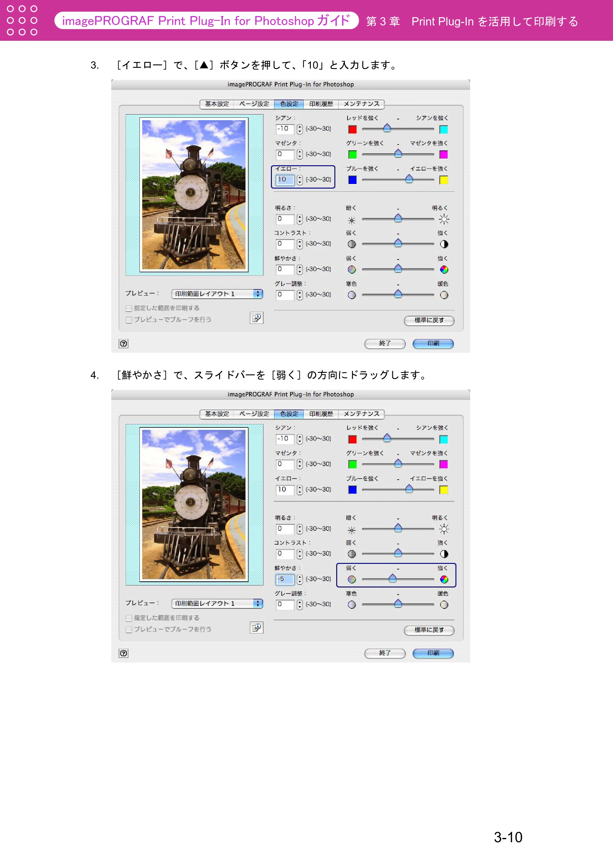The height and width of the screenshot is (868, 613).
Task: Click cyan swatch in upper dialog
Action: tap(444, 129)
